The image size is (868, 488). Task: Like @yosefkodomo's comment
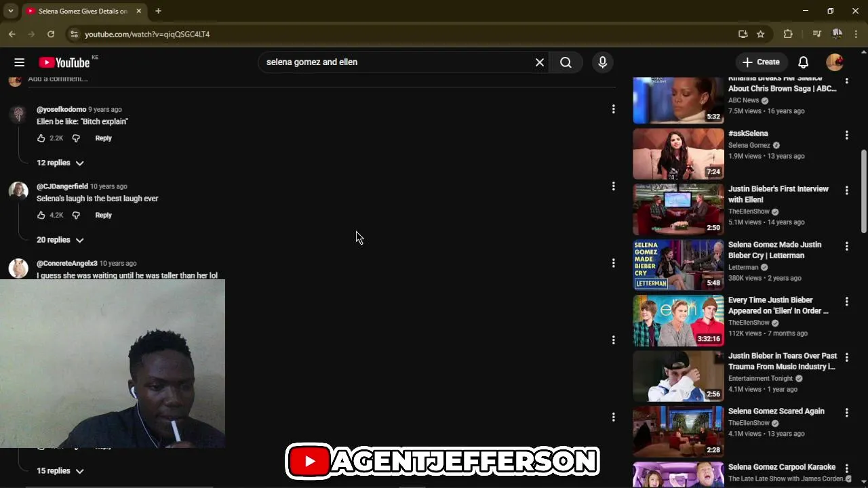[x=41, y=138]
